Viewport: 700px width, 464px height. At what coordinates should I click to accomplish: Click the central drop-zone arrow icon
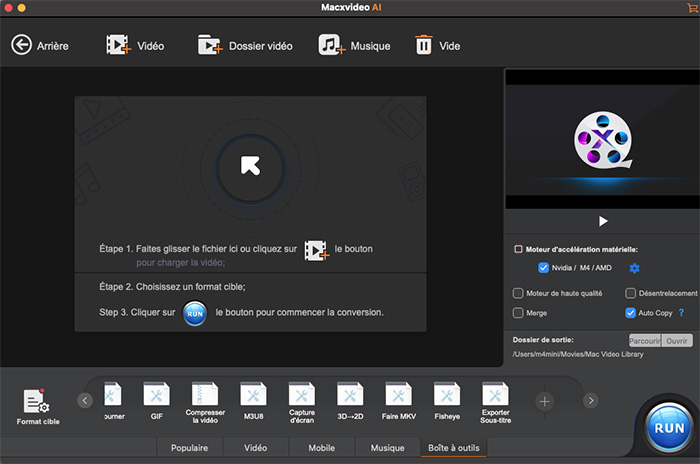pos(250,166)
